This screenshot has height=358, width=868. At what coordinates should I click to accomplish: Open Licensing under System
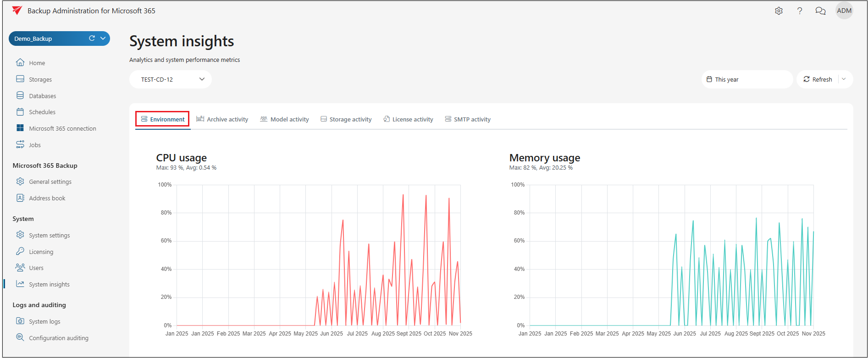pos(41,252)
